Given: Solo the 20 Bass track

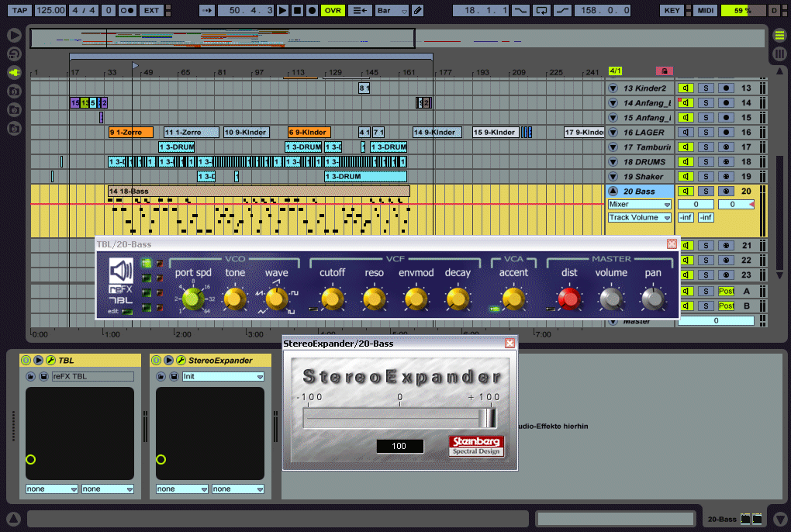Looking at the screenshot, I should pos(706,191).
